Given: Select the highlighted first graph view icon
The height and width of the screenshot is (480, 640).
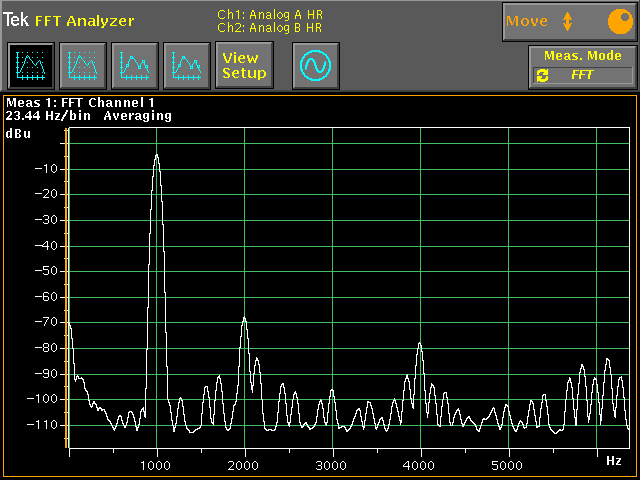Looking at the screenshot, I should 31,66.
